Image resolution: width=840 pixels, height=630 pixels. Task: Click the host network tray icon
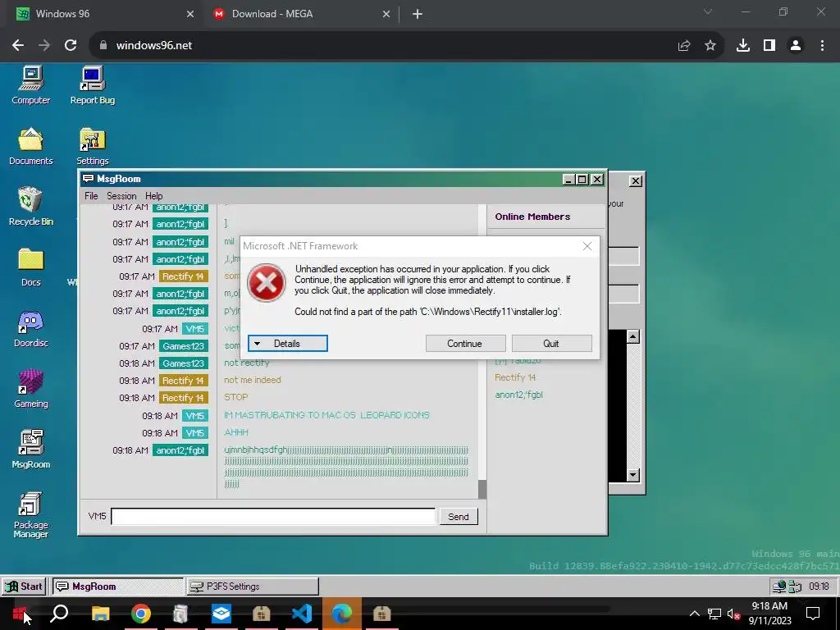point(714,614)
